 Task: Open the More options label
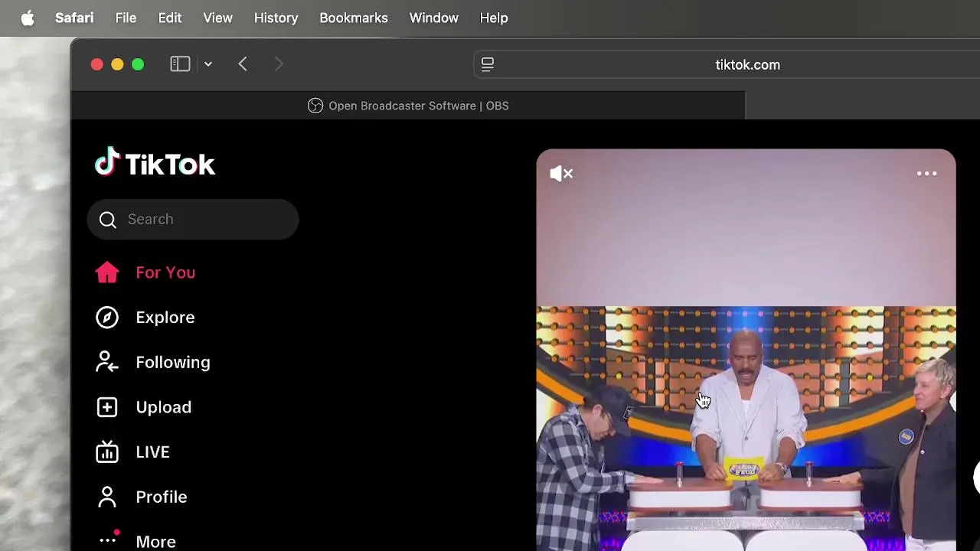[155, 542]
